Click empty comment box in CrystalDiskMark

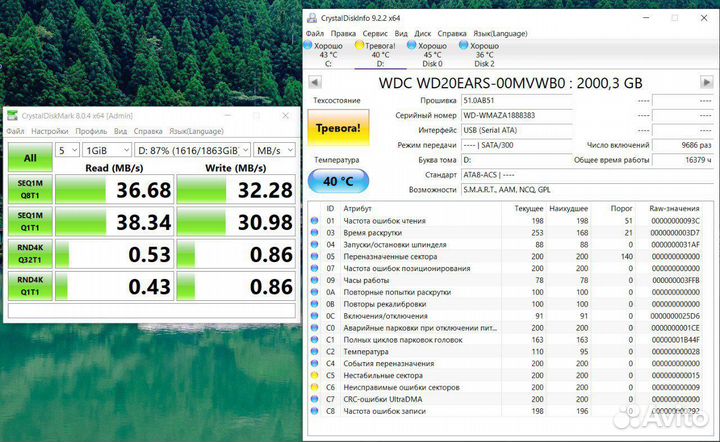tap(152, 310)
